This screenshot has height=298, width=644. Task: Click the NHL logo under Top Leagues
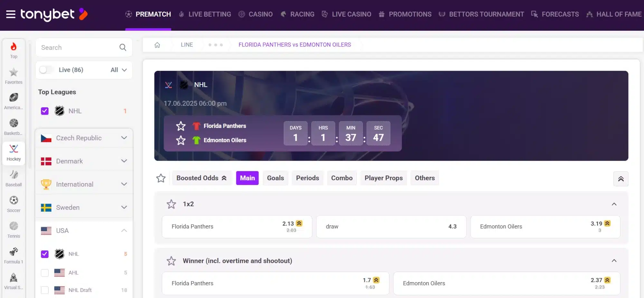coord(60,111)
